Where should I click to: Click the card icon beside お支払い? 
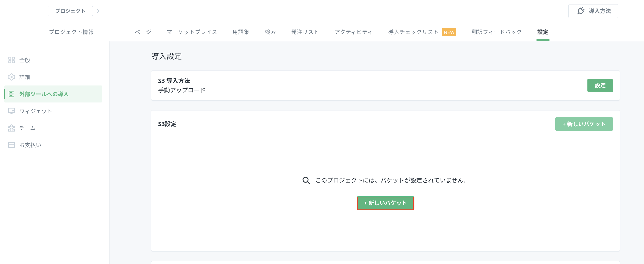tap(12, 145)
